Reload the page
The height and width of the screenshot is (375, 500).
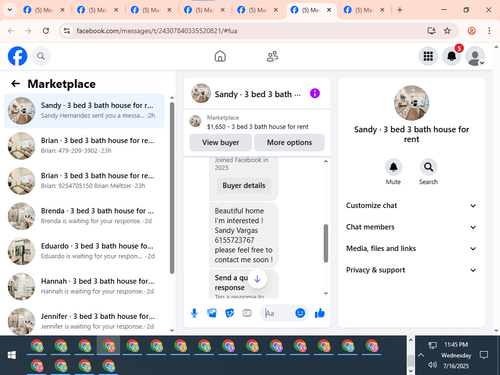pyautogui.click(x=46, y=31)
